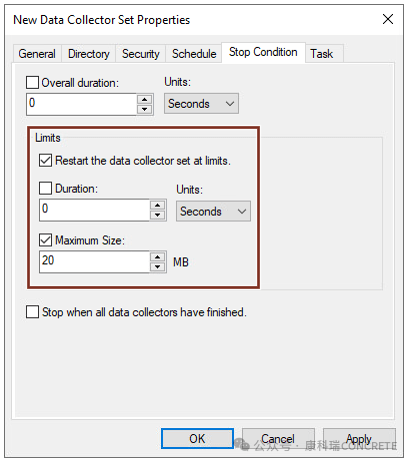
Task: Open the Limits Duration Units dropdown
Action: 213,211
